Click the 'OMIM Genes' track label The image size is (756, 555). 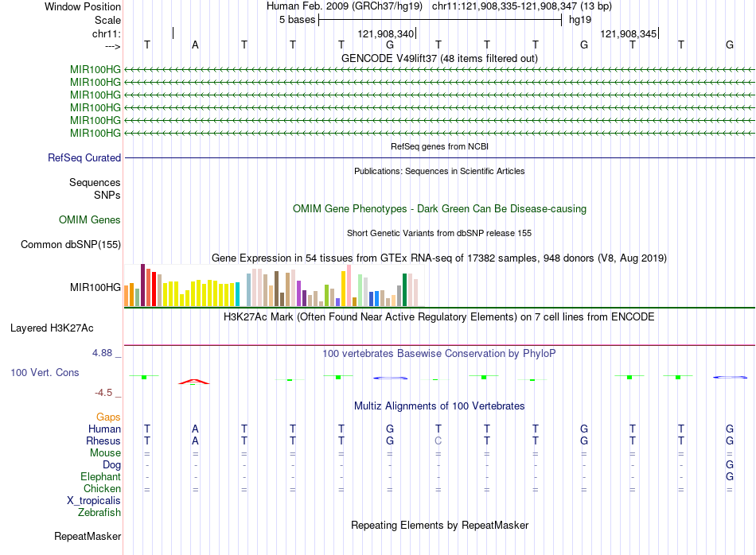tap(90, 219)
